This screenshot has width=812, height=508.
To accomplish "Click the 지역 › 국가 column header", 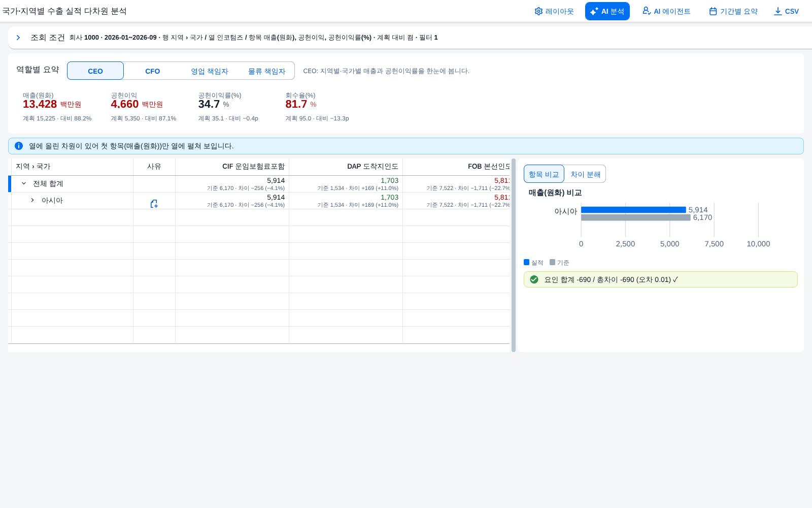I will point(72,167).
